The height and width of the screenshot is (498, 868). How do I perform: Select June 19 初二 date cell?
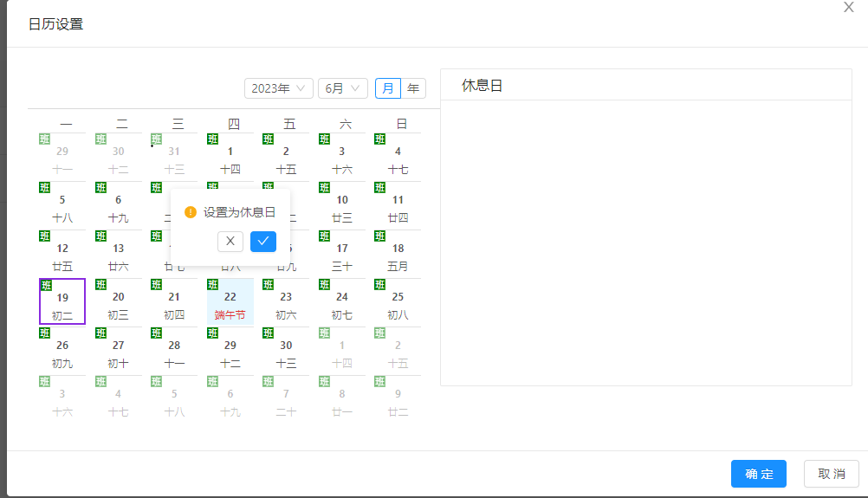[62, 303]
